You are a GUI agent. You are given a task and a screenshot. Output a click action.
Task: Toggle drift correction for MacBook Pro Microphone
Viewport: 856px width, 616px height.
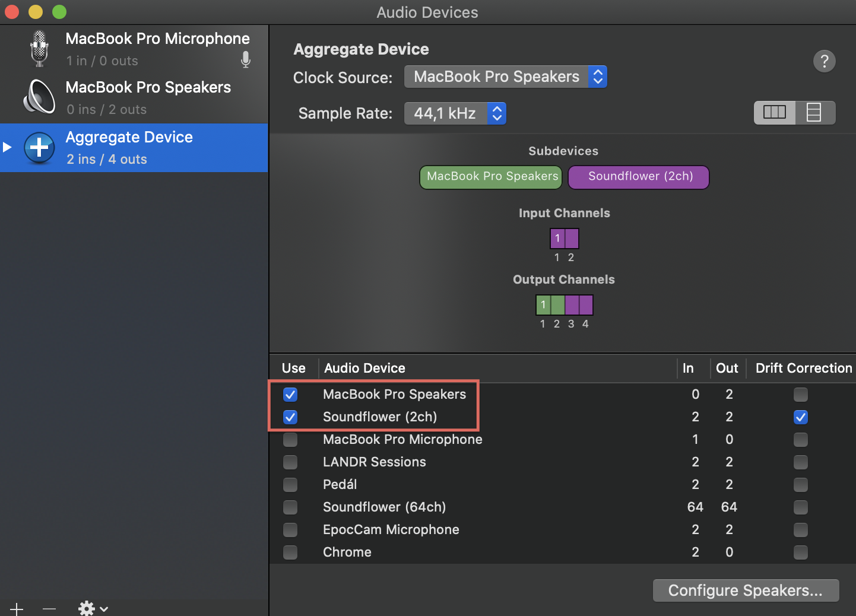[801, 440]
